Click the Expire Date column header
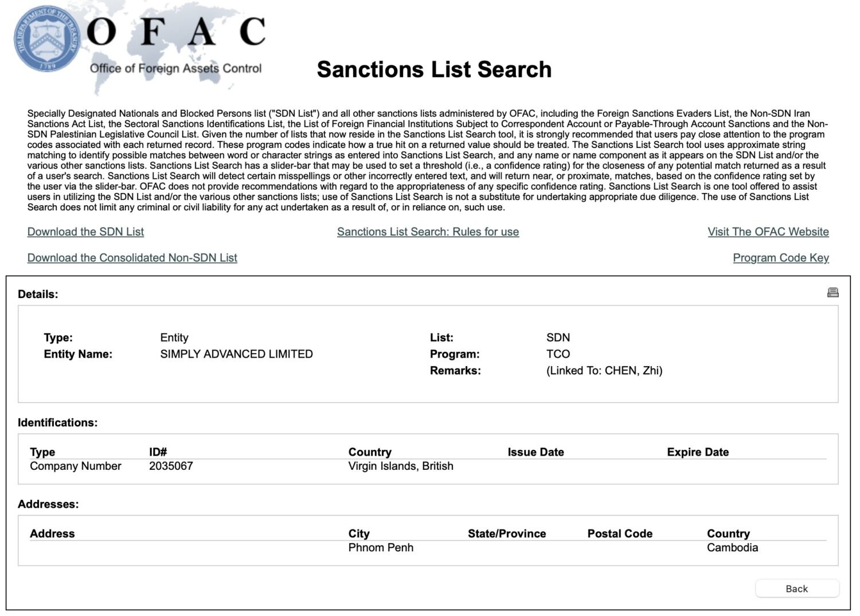 698,452
